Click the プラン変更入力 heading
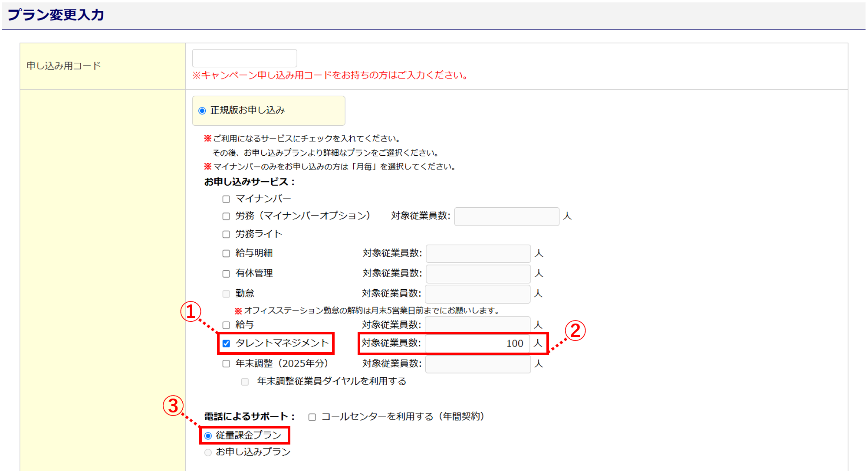This screenshot has width=868, height=471. point(56,15)
